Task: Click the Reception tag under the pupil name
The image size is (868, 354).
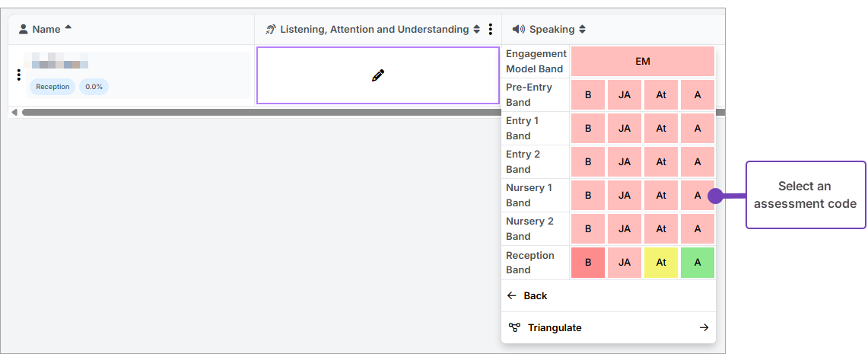Action: coord(52,87)
